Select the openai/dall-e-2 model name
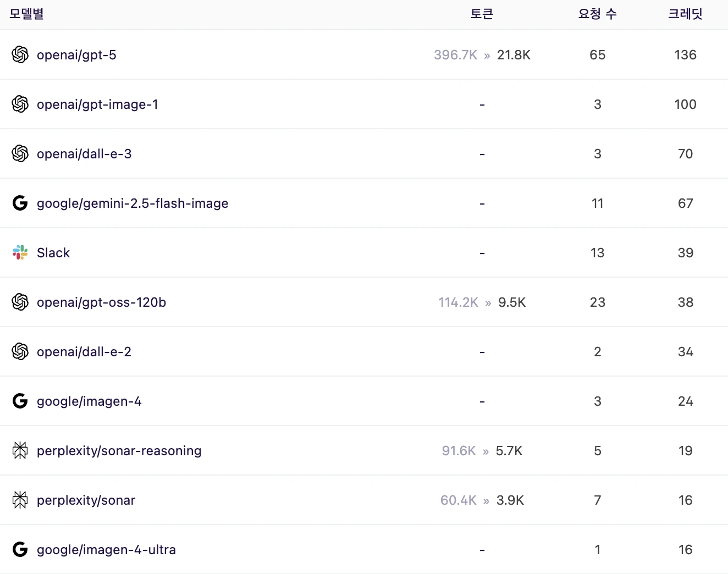This screenshot has height=574, width=728. 84,352
